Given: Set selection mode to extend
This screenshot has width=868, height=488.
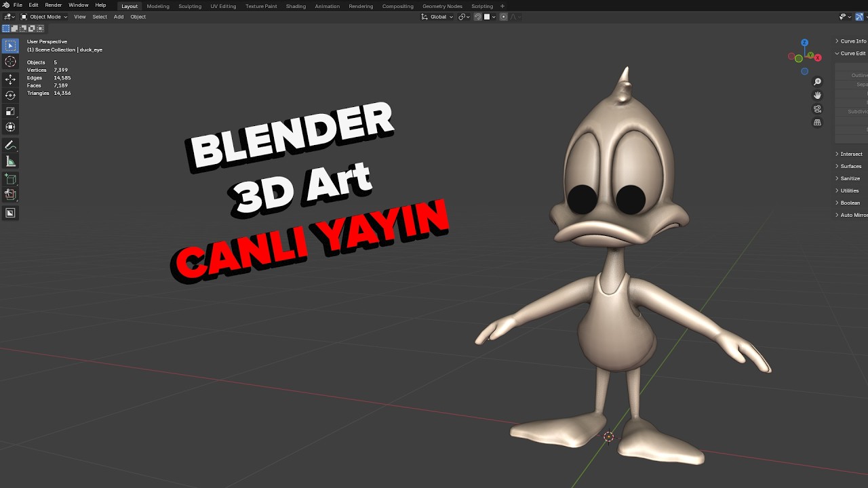Looking at the screenshot, I should (15, 28).
